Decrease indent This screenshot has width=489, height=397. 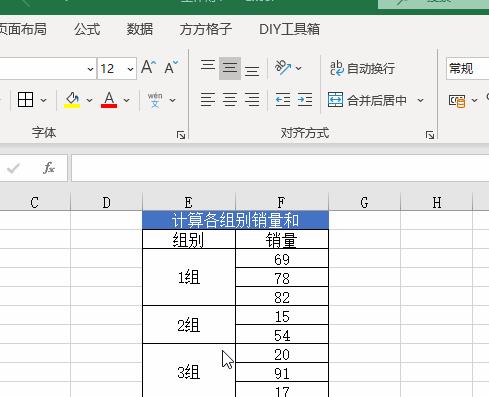pyautogui.click(x=283, y=99)
